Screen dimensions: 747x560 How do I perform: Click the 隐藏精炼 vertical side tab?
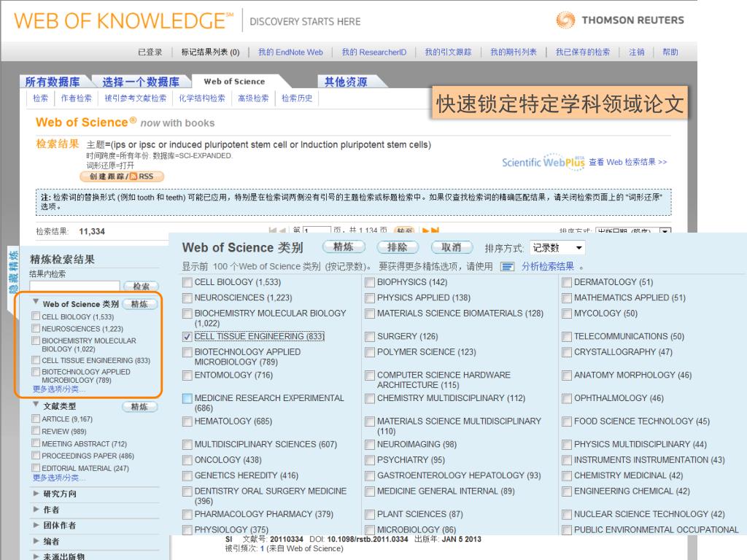tap(14, 272)
